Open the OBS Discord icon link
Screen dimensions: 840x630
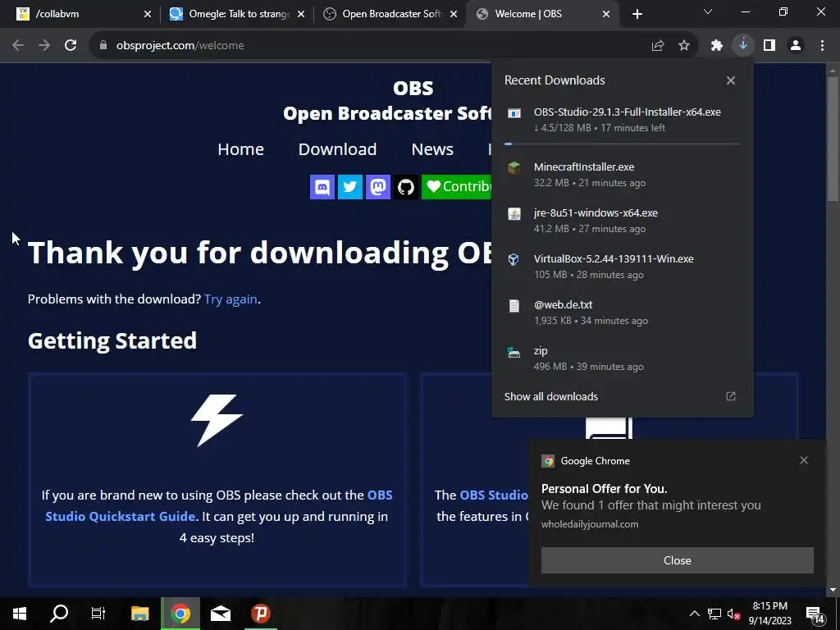(x=322, y=187)
